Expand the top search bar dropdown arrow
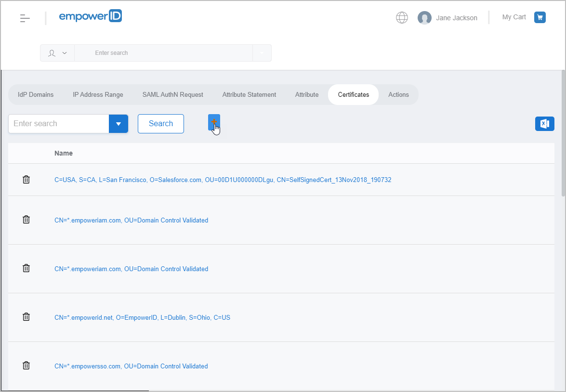The image size is (566, 392). click(262, 53)
